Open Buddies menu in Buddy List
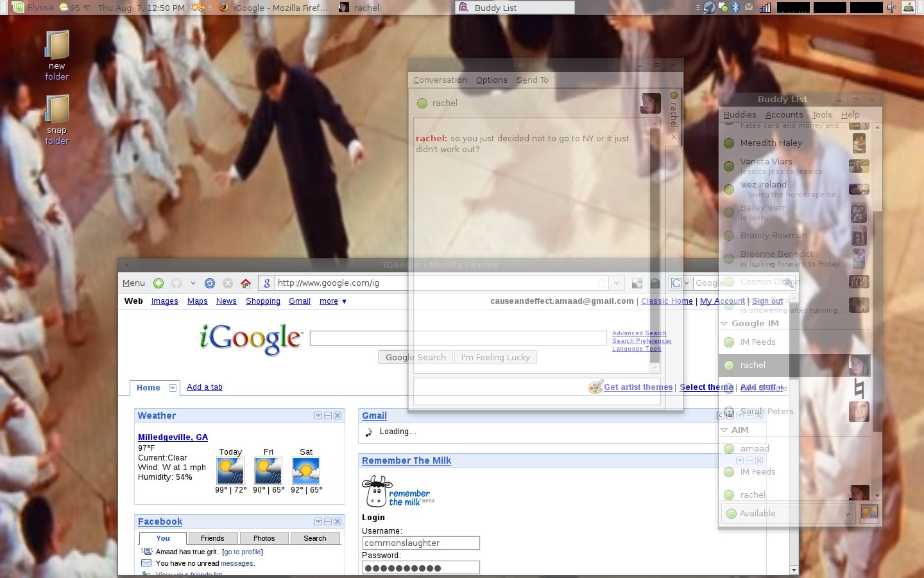The height and width of the screenshot is (578, 924). [x=740, y=115]
